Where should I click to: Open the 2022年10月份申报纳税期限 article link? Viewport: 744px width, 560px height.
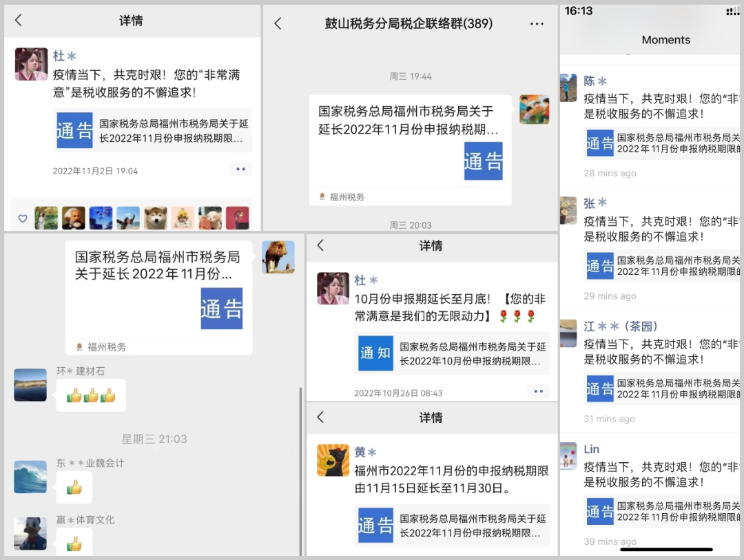473,353
